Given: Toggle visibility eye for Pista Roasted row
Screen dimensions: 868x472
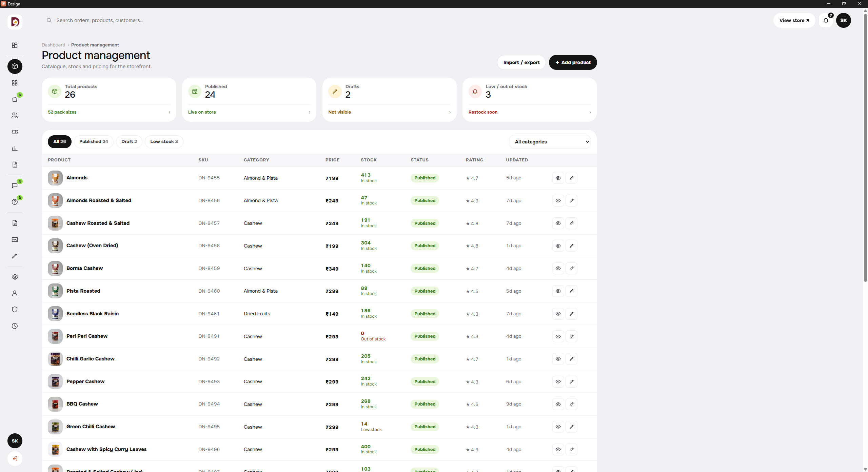Looking at the screenshot, I should (558, 291).
